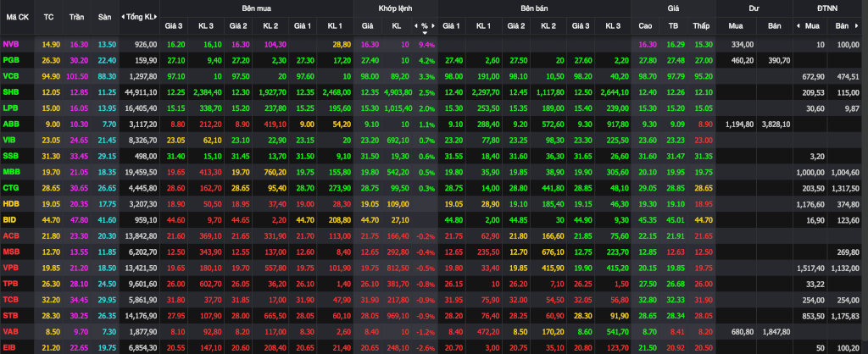Open VAB stock symbol
The height and width of the screenshot is (354, 868).
click(x=10, y=331)
